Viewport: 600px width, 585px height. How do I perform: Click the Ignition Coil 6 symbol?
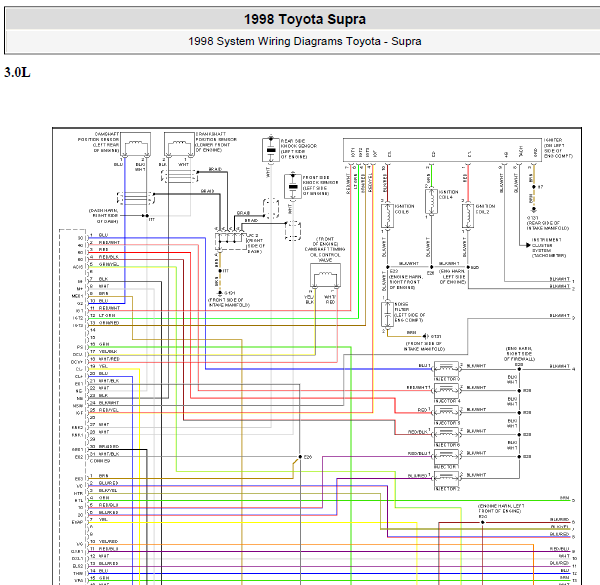pos(387,216)
